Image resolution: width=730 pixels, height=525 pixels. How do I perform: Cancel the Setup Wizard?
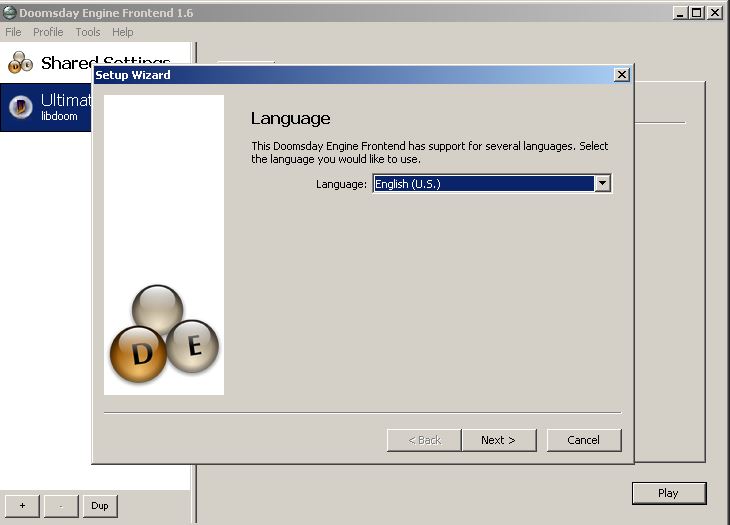pos(584,440)
